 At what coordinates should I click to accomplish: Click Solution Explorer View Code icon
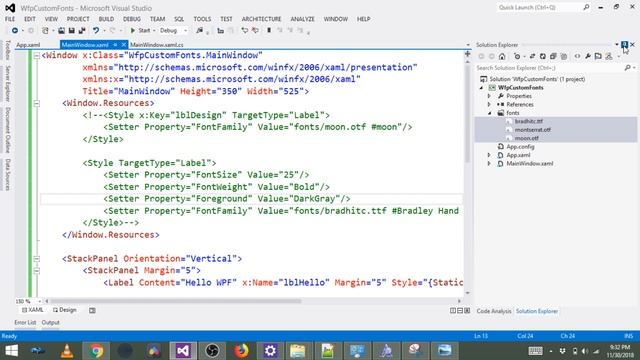(x=577, y=56)
